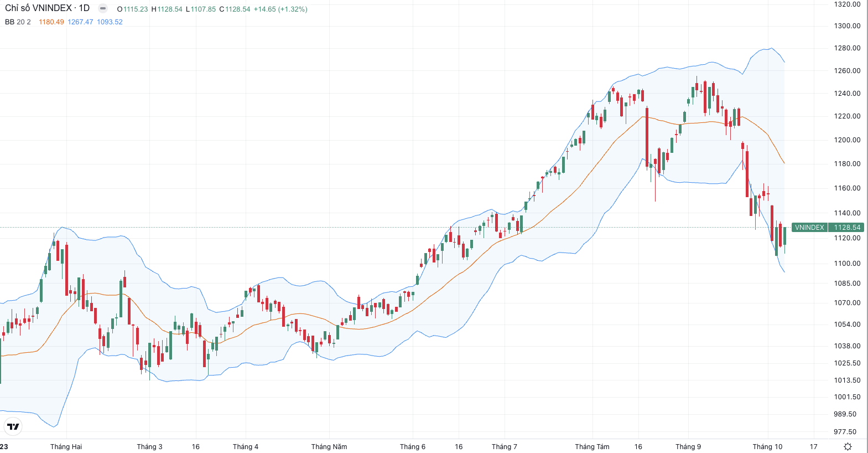The height and width of the screenshot is (453, 868).
Task: Click the BB basis value 1180.49
Action: pyautogui.click(x=51, y=22)
